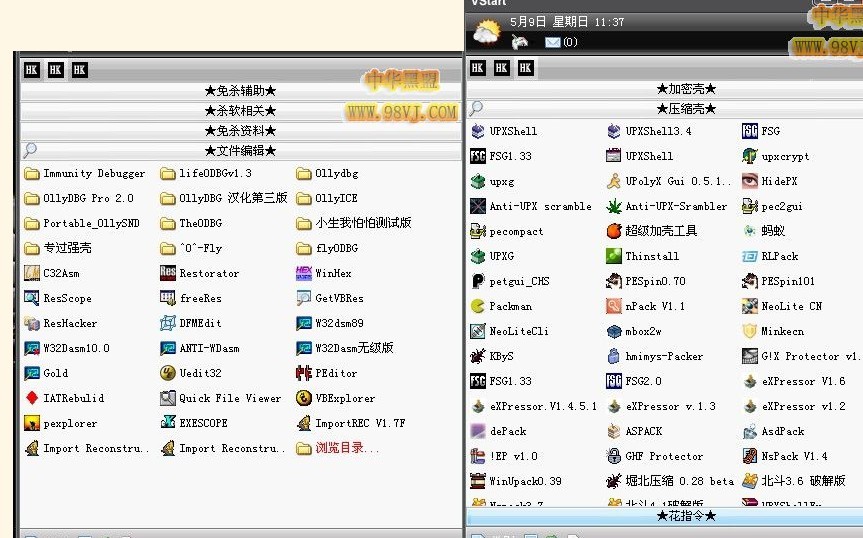Open the mail (0) indicator
Image resolution: width=863 pixels, height=538 pixels.
[561, 42]
